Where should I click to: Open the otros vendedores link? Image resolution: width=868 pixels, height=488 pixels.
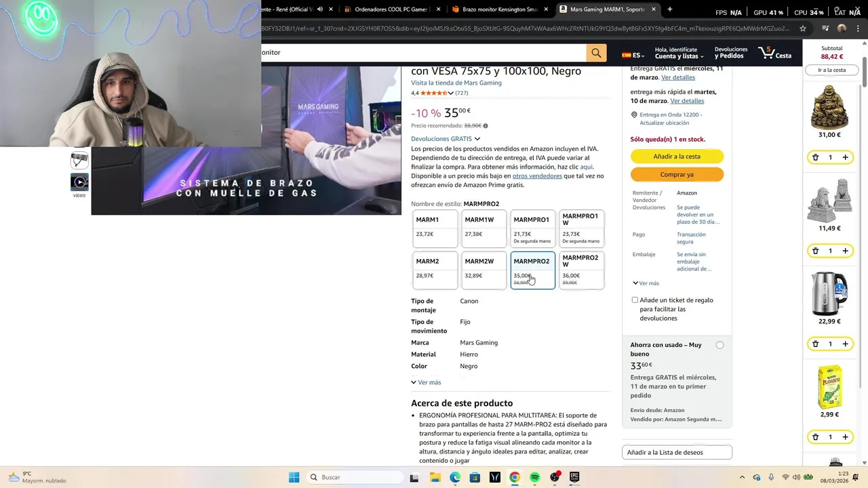coord(537,176)
